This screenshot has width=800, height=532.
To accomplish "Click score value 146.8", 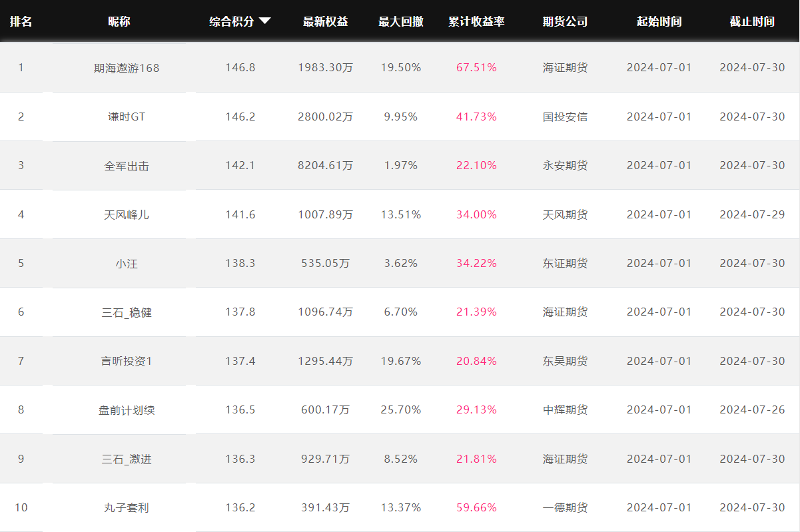I will pyautogui.click(x=240, y=68).
